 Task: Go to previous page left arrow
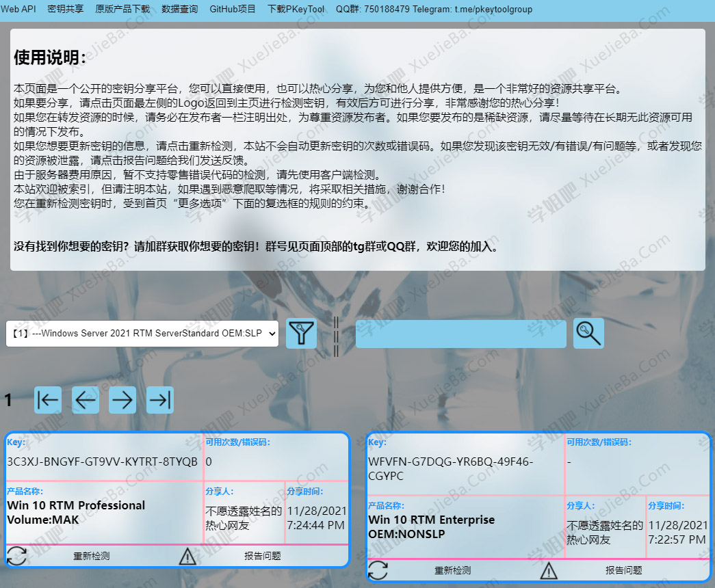click(86, 400)
